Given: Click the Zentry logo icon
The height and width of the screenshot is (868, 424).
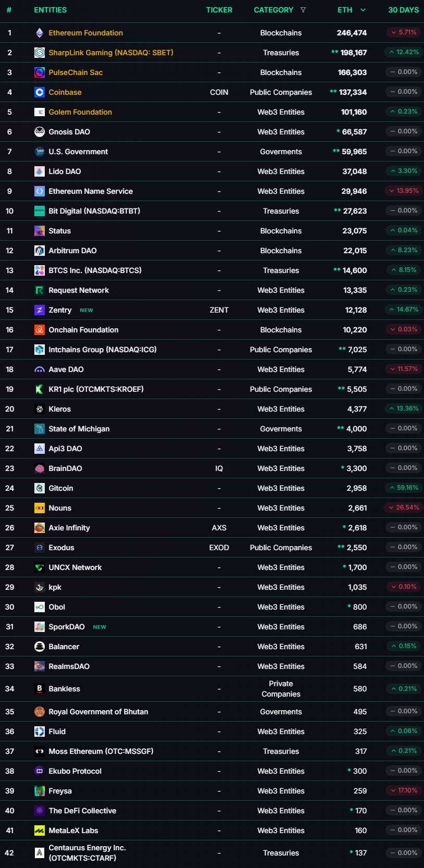Looking at the screenshot, I should (x=40, y=310).
